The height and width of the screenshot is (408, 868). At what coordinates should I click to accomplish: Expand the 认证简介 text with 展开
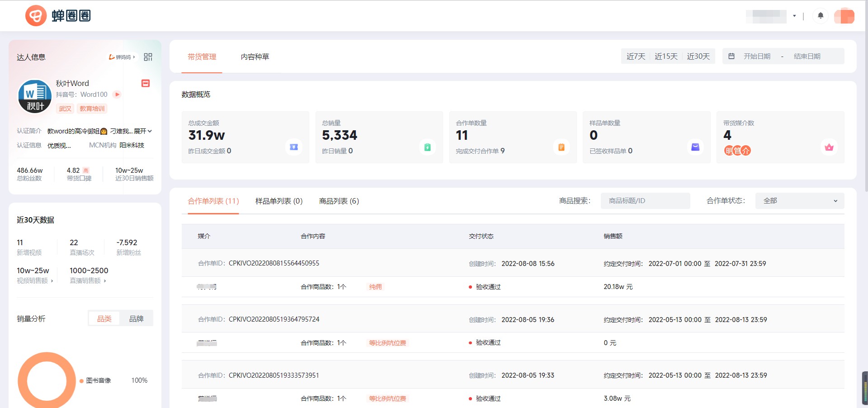(x=143, y=131)
